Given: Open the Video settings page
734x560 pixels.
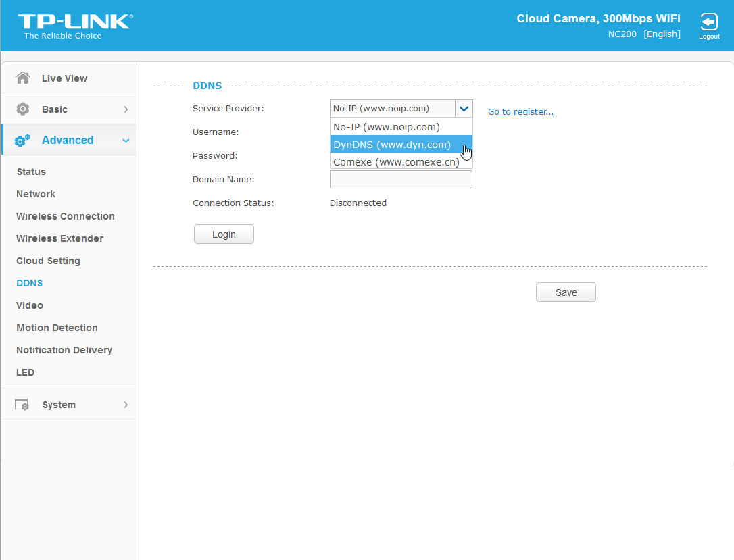Looking at the screenshot, I should [30, 305].
